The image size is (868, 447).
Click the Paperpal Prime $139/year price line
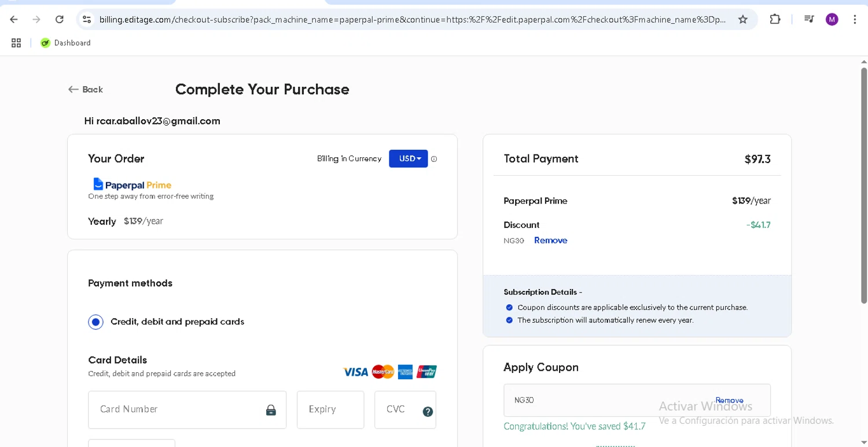(637, 201)
